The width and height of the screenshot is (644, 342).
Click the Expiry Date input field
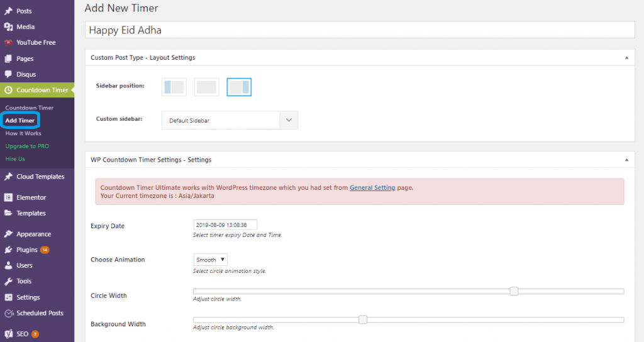click(225, 225)
